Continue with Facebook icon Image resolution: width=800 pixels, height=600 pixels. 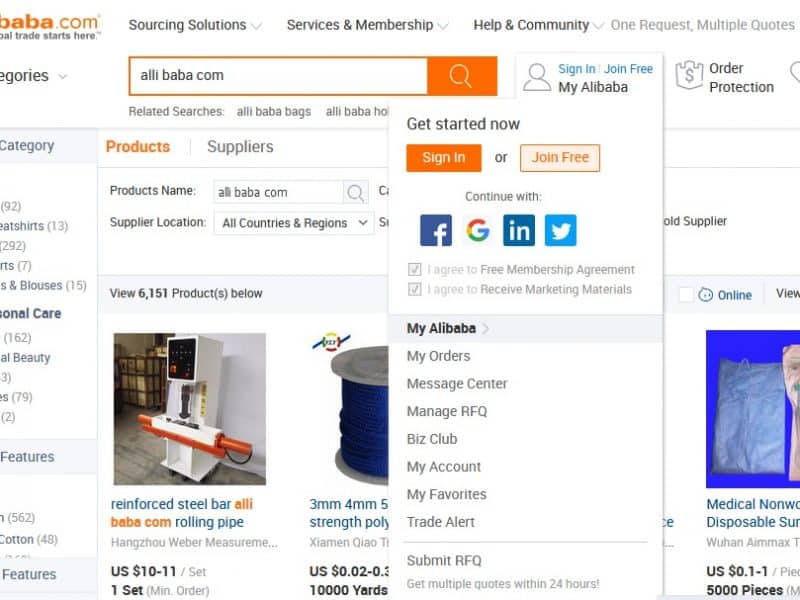coord(436,230)
